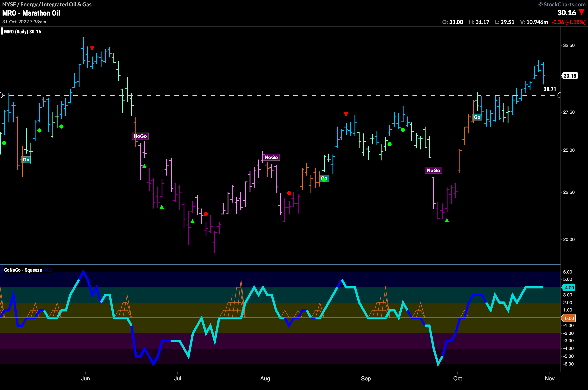Viewport: 588px width, 390px height.
Task: Click the green dot right of the May Go flag
Action: point(39,130)
